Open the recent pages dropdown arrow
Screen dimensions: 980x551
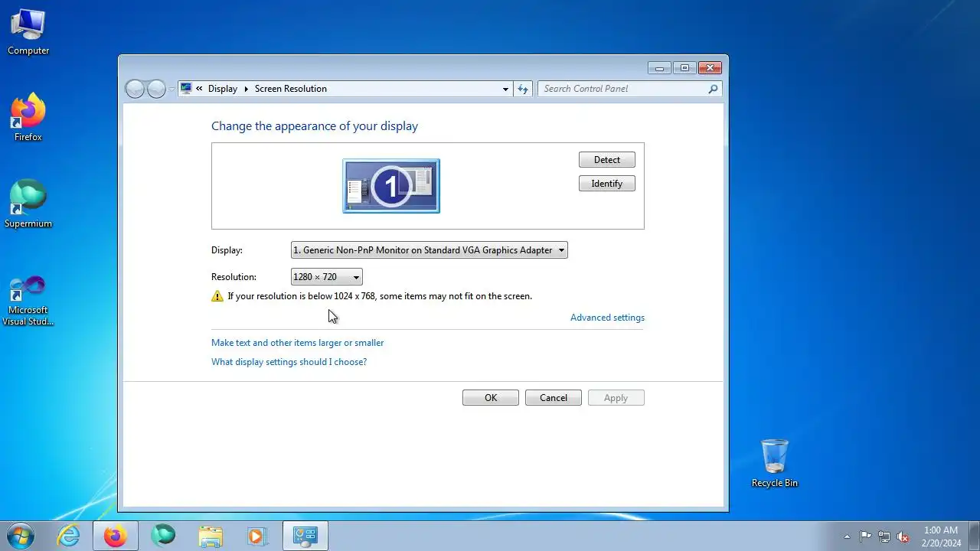point(171,90)
